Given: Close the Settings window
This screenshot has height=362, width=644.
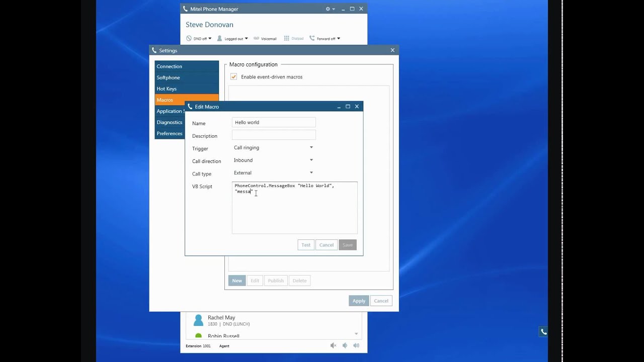Looking at the screenshot, I should 392,50.
